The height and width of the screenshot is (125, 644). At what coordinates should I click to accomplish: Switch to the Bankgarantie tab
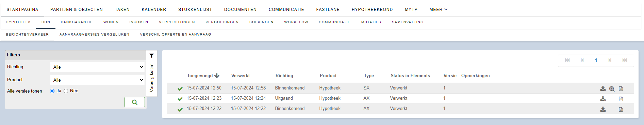coord(77,22)
